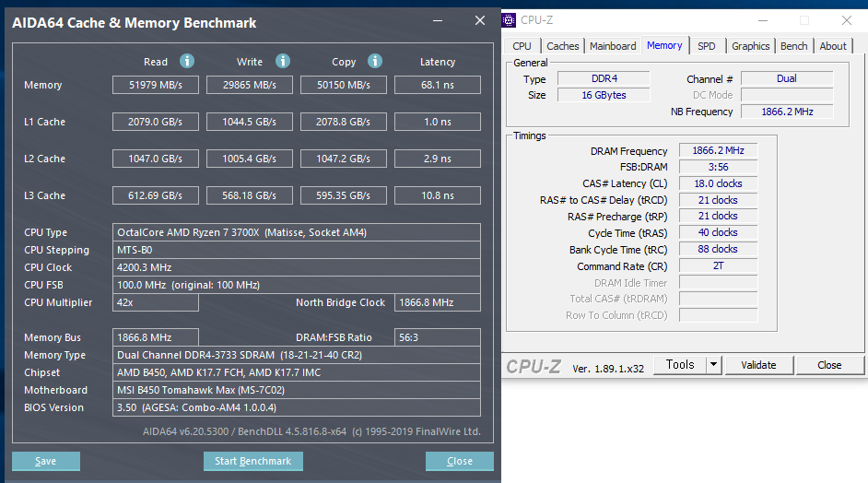Click the NB Frequency 1866.2 MHz field
Image resolution: width=868 pixels, height=483 pixels.
point(787,112)
